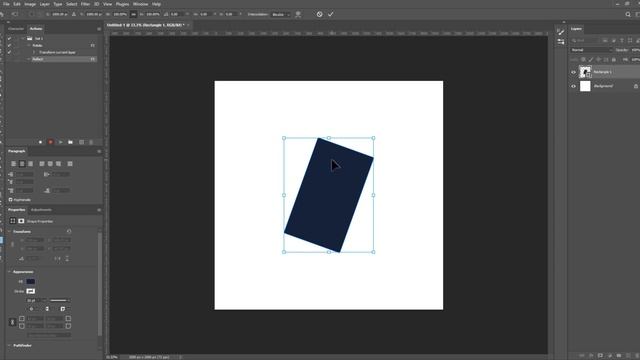Select the Rectangle 1 layer thumbnail

pyautogui.click(x=585, y=72)
